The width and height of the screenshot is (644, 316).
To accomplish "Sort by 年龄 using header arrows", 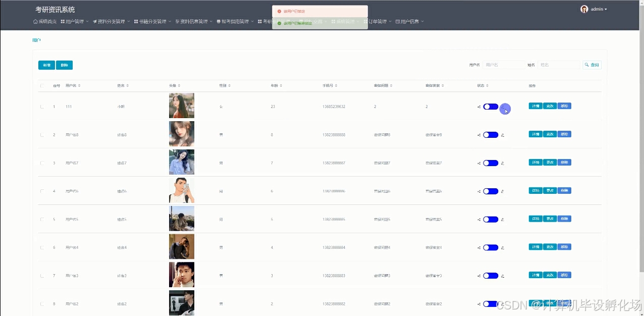I will coord(281,86).
